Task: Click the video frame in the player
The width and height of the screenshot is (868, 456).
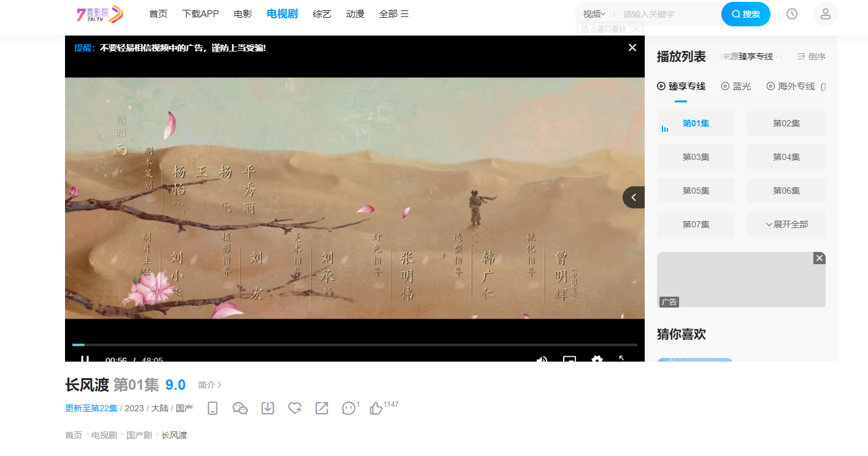Action: coord(355,197)
